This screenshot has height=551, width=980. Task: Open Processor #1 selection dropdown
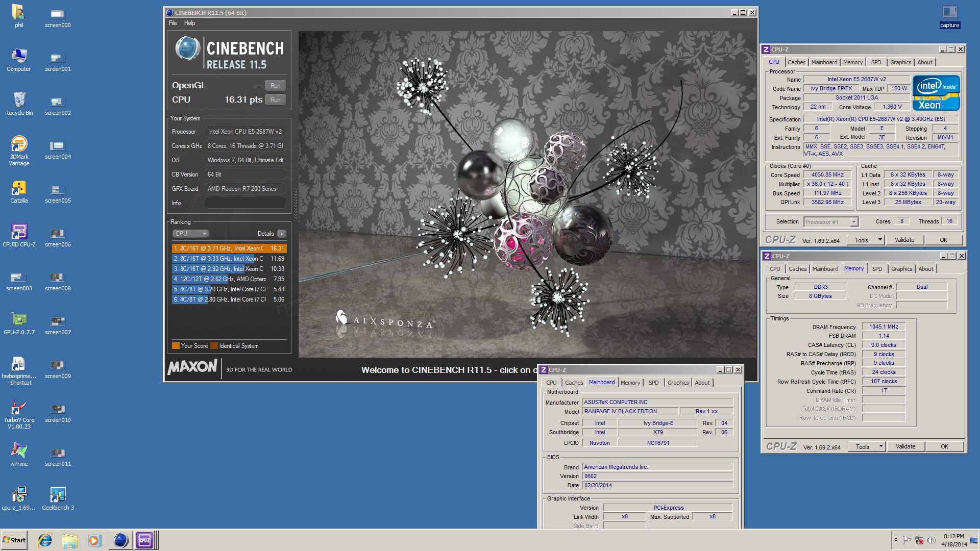pyautogui.click(x=831, y=222)
